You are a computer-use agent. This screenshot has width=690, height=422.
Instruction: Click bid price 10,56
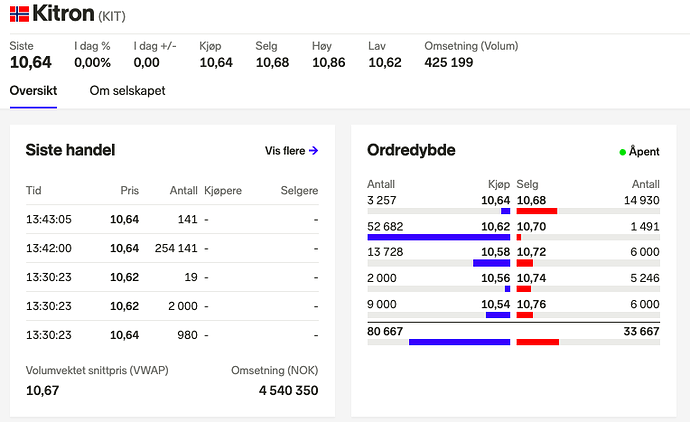tap(495, 278)
